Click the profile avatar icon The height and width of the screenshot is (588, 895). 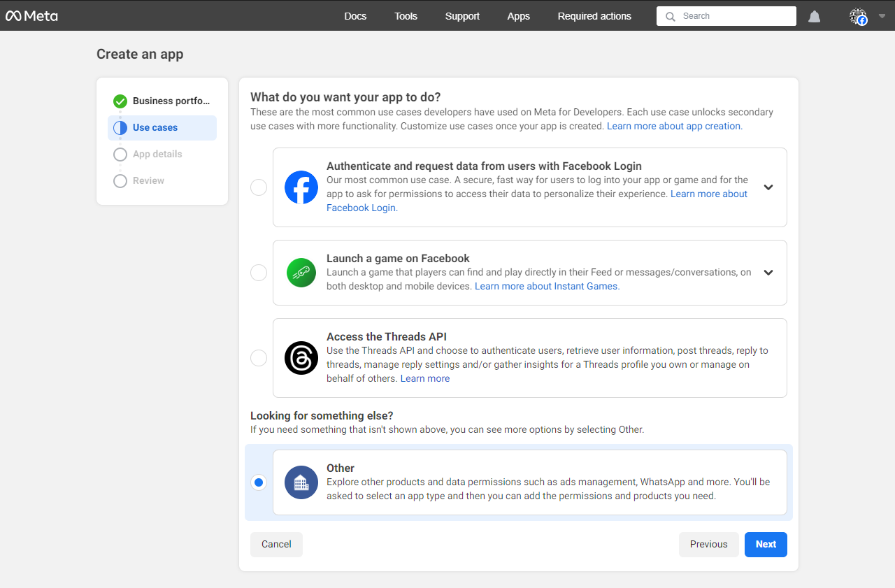(858, 16)
